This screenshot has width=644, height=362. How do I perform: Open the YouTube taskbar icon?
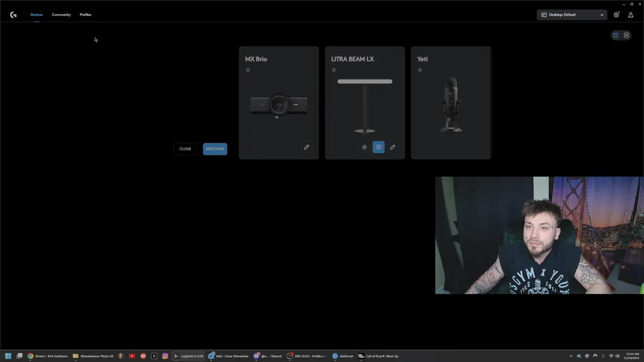(x=132, y=356)
